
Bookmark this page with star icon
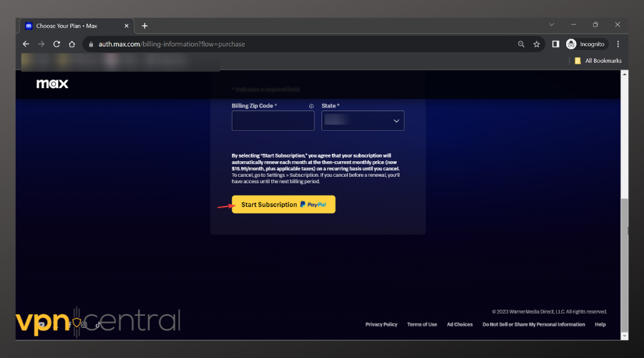click(x=537, y=44)
